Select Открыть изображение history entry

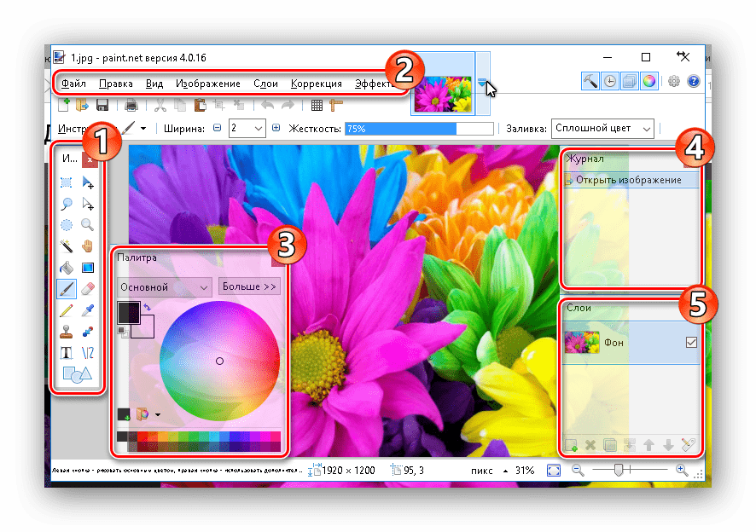point(628,180)
